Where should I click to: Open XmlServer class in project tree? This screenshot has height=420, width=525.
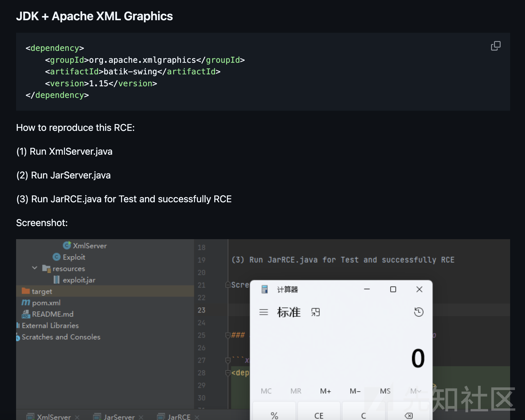(x=85, y=246)
